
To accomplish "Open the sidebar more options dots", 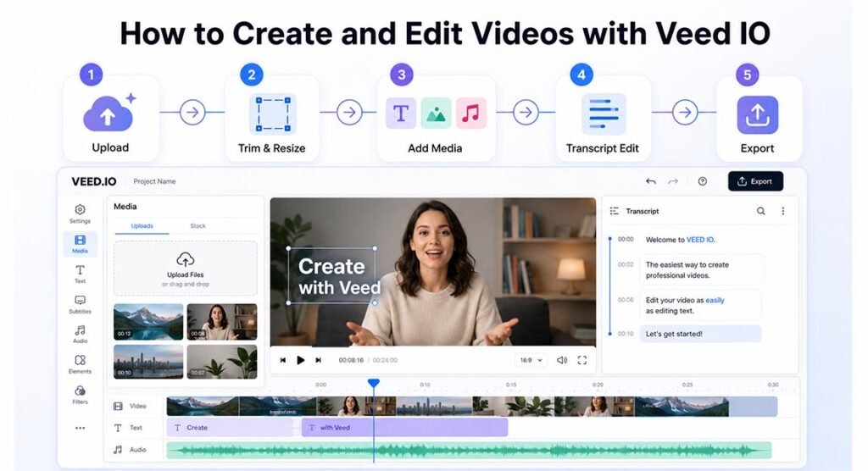I will [x=80, y=428].
